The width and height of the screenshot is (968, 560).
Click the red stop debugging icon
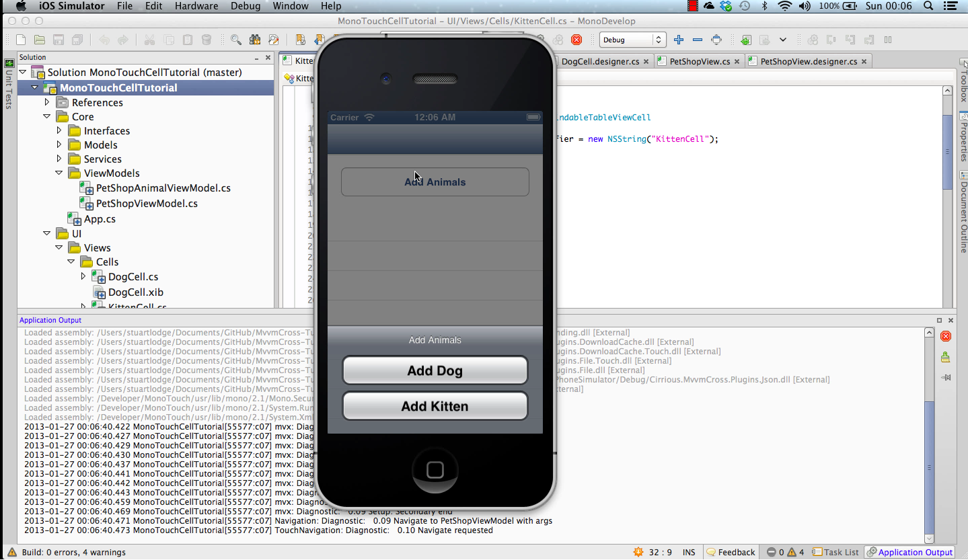576,40
